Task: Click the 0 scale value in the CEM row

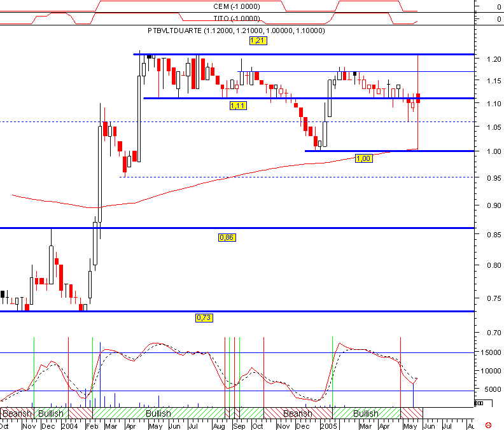Action: (x=499, y=7)
